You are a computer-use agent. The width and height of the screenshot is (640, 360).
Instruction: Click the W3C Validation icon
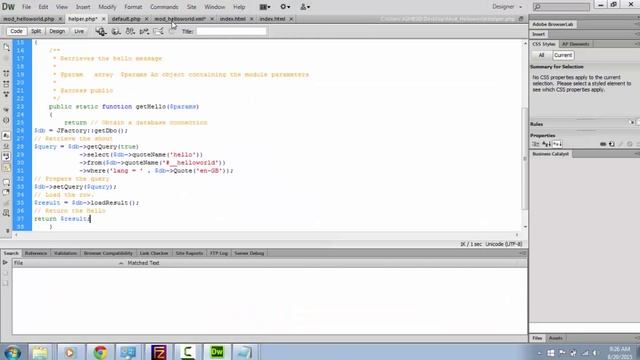[x=144, y=31]
